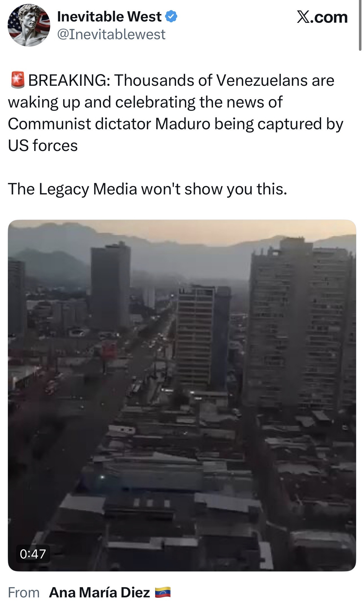Screen dimensions: 364x616
Task: Play the city skyline video
Action: pyautogui.click(x=182, y=395)
